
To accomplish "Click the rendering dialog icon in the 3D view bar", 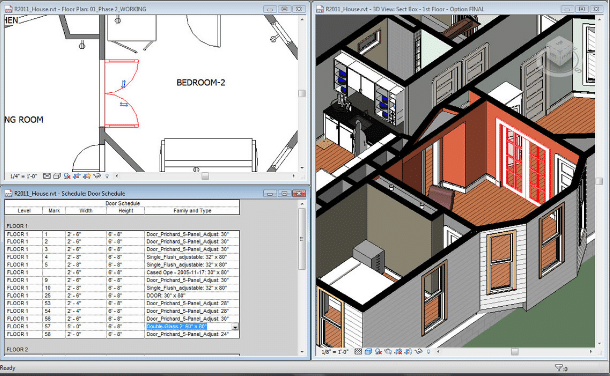I will [388, 352].
